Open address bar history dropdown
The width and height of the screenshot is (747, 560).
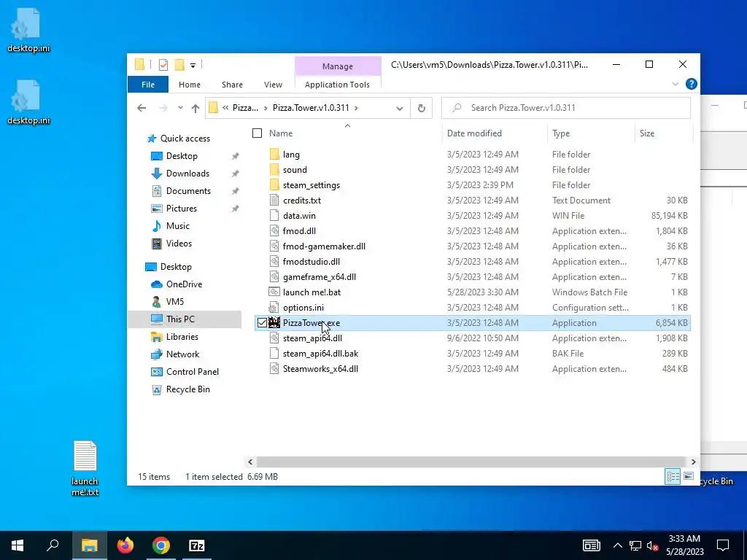pyautogui.click(x=399, y=108)
